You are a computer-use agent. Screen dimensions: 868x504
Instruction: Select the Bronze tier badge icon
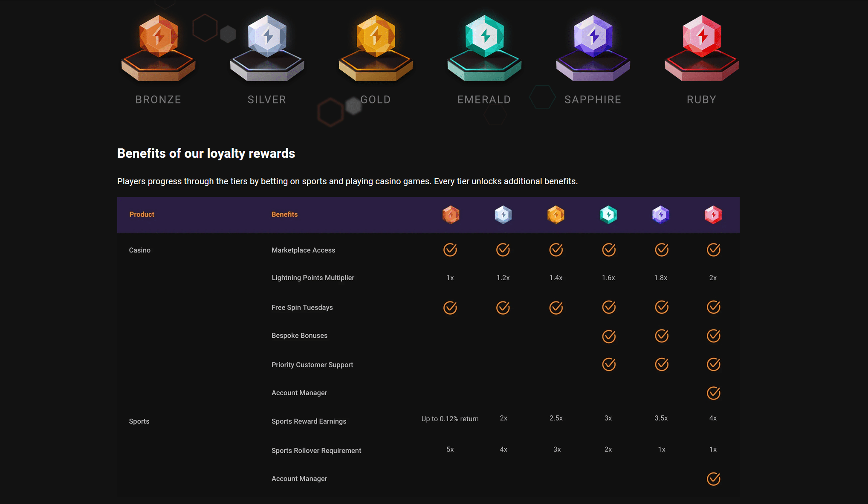(158, 45)
